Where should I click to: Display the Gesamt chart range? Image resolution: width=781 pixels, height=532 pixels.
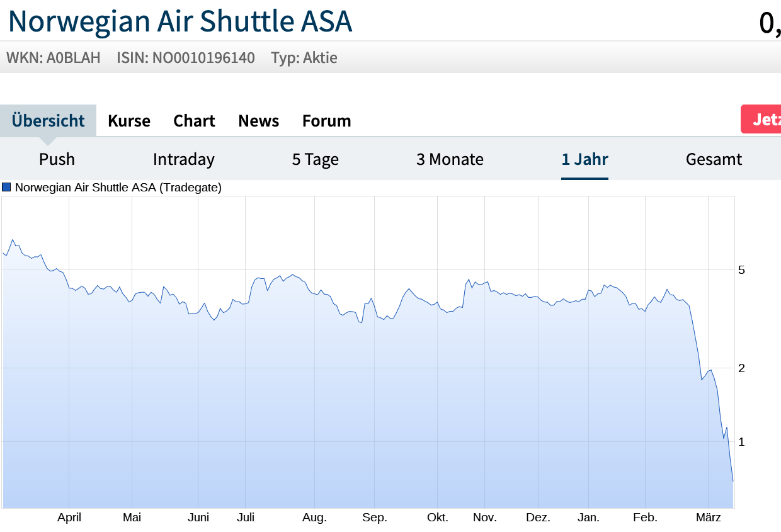click(714, 159)
